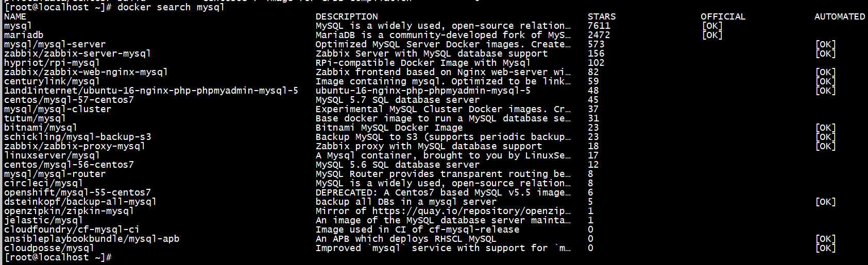Screen dimensions: 868x265
Task: Click the cloudposse/mysql image name
Action: pyautogui.click(x=49, y=248)
